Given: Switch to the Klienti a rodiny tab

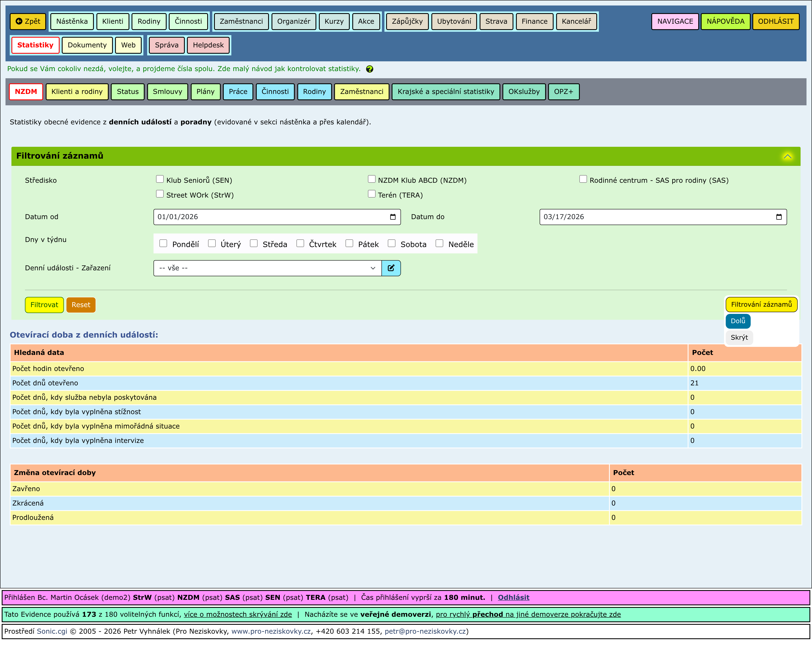Looking at the screenshot, I should click(x=77, y=92).
